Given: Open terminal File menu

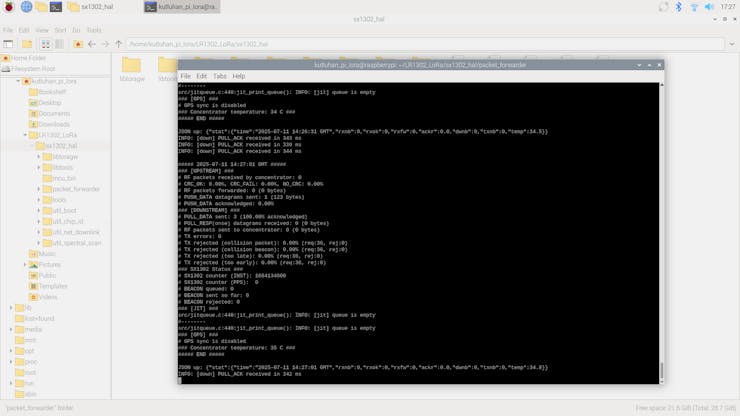Looking at the screenshot, I should [185, 76].
